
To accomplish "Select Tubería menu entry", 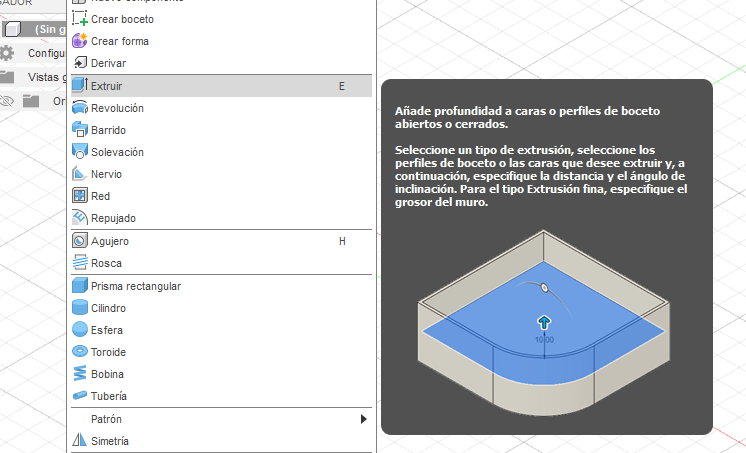I will [221, 396].
